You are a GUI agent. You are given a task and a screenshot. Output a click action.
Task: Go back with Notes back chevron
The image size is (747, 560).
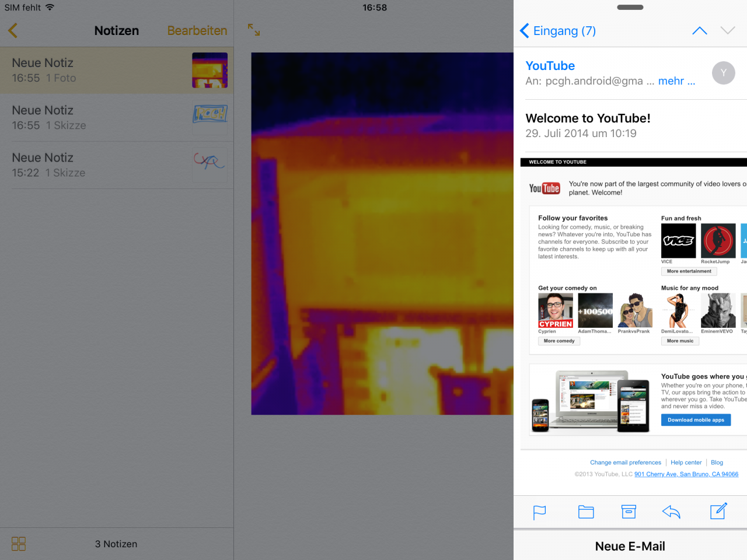pyautogui.click(x=13, y=30)
